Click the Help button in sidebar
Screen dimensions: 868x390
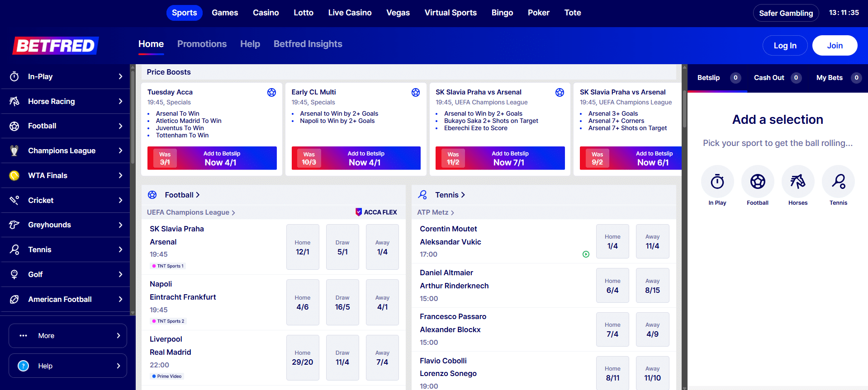click(x=68, y=366)
